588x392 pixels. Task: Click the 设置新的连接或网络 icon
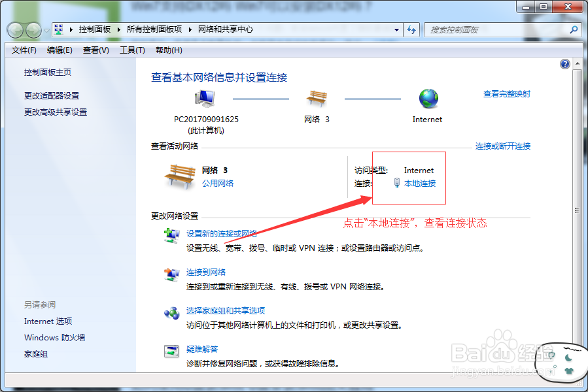pyautogui.click(x=171, y=236)
